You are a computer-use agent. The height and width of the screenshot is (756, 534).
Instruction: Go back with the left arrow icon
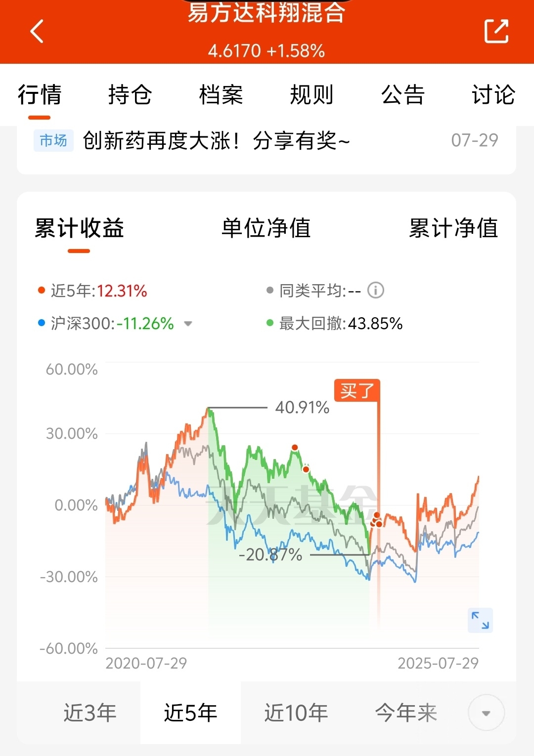pyautogui.click(x=37, y=31)
